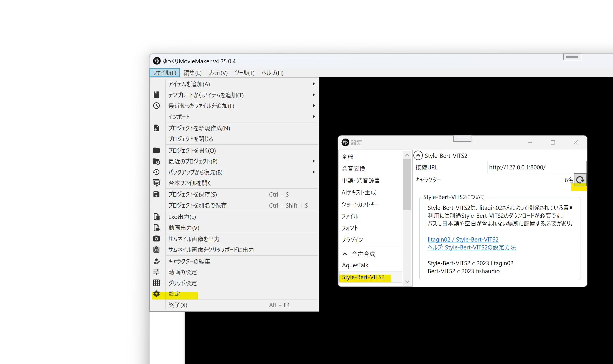The width and height of the screenshot is (613, 364).
Task: Expand 最近のプロジェクト submenu arrow
Action: pyautogui.click(x=313, y=161)
